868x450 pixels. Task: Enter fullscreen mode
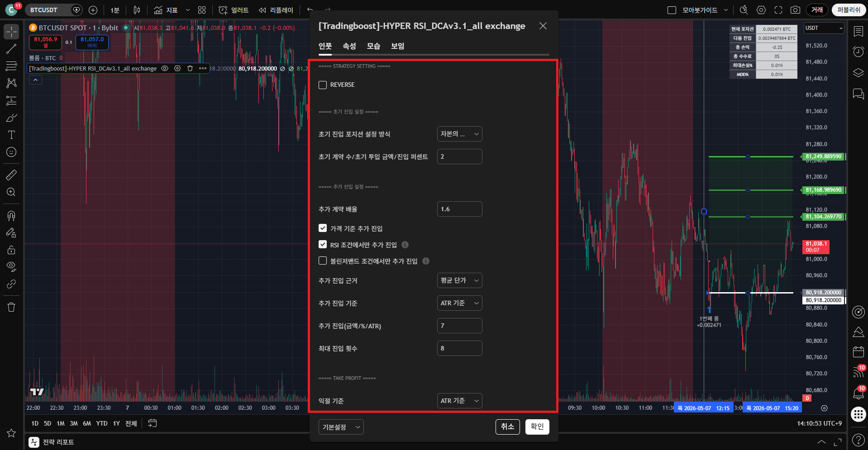[778, 10]
